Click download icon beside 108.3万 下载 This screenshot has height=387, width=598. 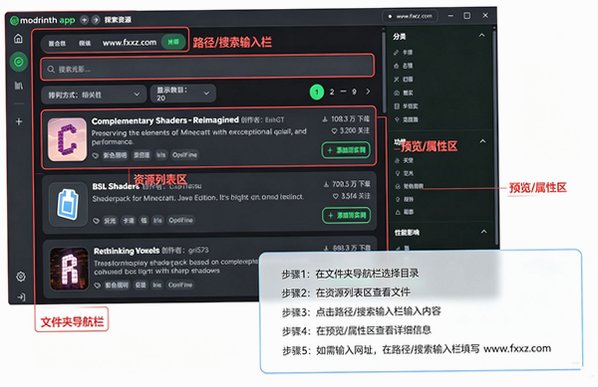click(325, 119)
